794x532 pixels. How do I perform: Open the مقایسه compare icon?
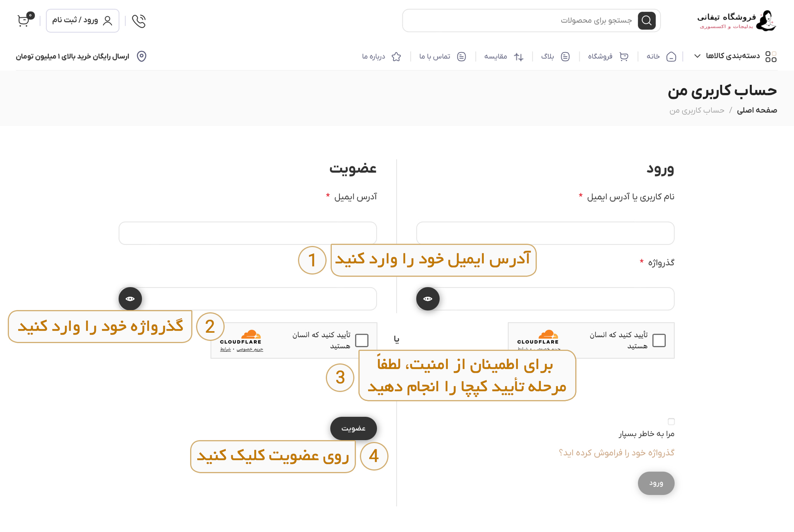click(x=519, y=56)
